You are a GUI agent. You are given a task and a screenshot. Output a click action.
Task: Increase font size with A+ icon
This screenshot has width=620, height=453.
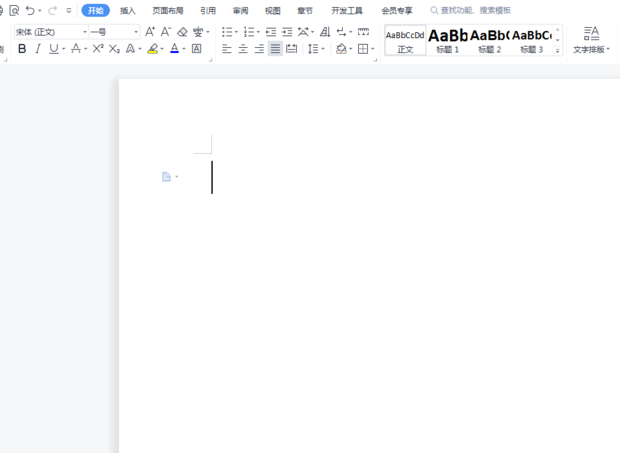pyautogui.click(x=150, y=32)
